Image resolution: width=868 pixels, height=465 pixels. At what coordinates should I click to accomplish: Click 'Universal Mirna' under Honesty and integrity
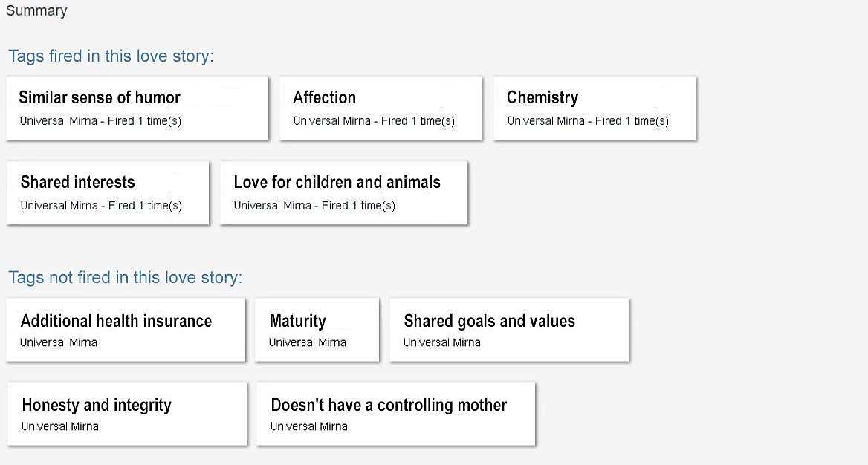click(60, 426)
